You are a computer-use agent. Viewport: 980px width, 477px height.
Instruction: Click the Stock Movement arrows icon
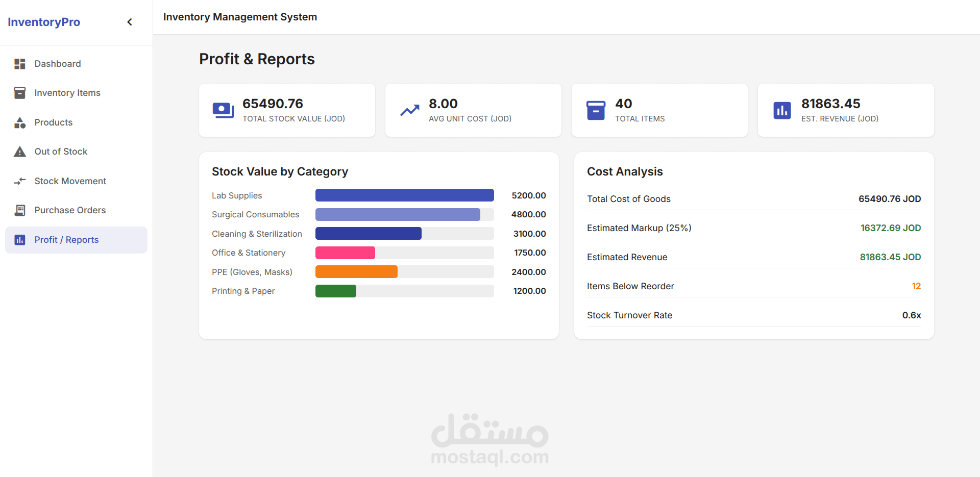(x=20, y=181)
